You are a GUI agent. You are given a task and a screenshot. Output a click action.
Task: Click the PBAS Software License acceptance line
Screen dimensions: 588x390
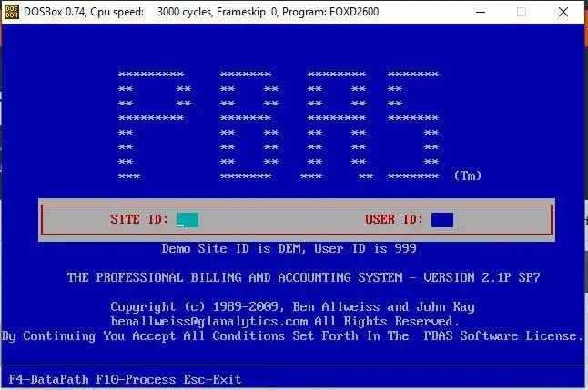(x=292, y=336)
